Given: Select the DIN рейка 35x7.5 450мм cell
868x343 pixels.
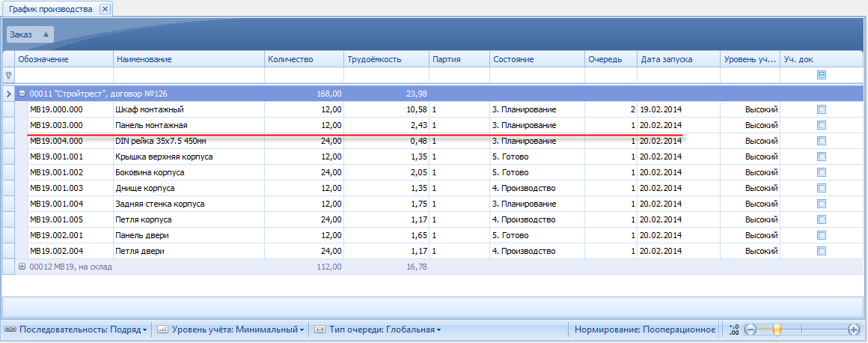Looking at the screenshot, I should tap(189, 141).
